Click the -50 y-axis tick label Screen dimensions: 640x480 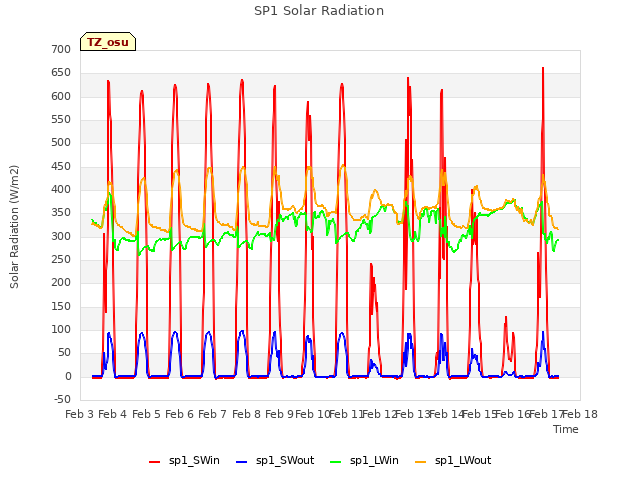click(x=62, y=399)
